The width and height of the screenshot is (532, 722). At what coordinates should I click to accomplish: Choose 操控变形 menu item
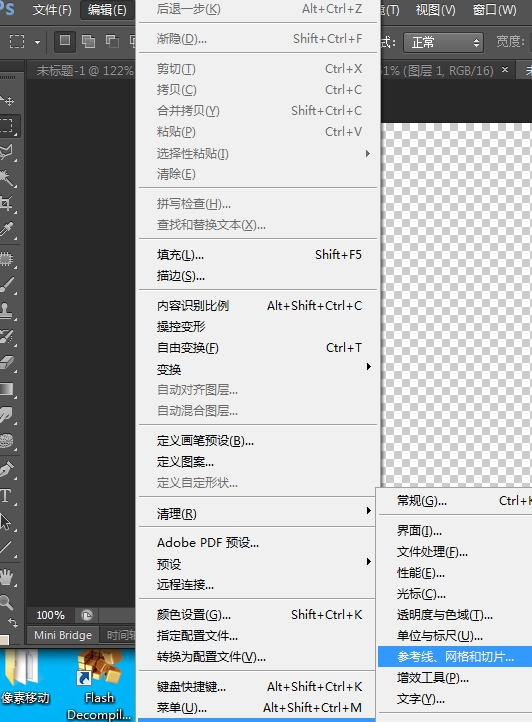coord(258,326)
